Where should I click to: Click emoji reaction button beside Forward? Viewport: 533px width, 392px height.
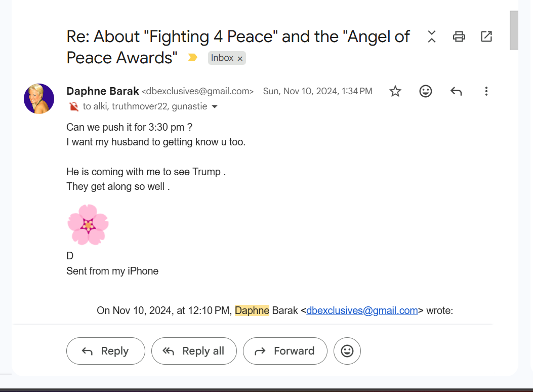pyautogui.click(x=347, y=351)
